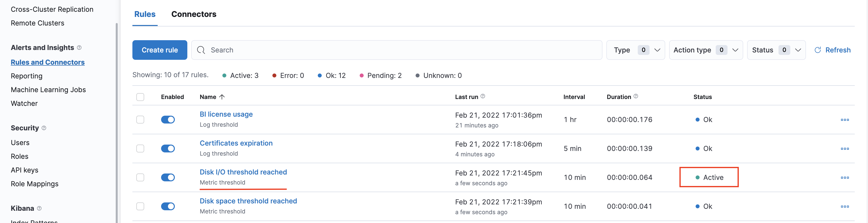
Task: Open actions menu for Certificates expiration rule
Action: coord(844,149)
